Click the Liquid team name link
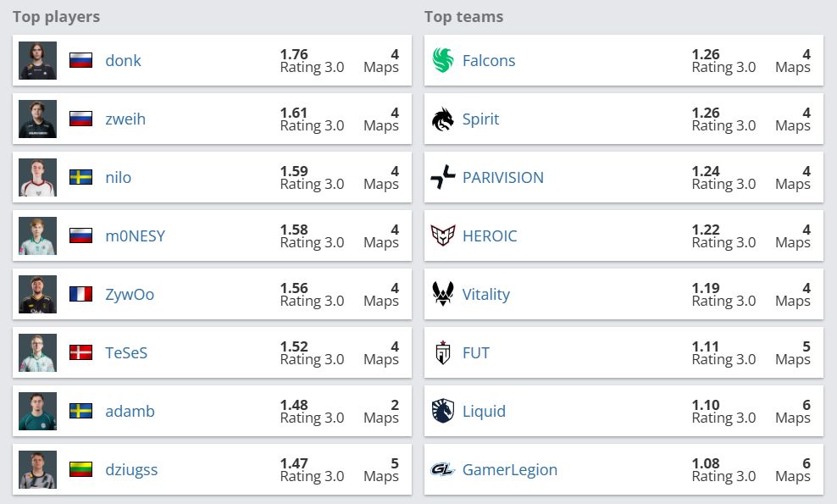Image resolution: width=837 pixels, height=504 pixels. pyautogui.click(x=484, y=411)
